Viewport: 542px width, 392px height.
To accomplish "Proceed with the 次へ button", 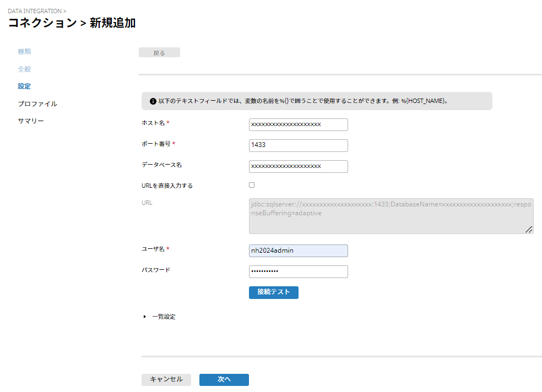I will coord(224,379).
